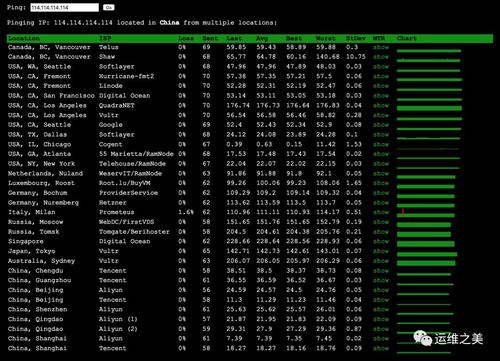The image size is (500, 361).
Task: Click the ISP column header
Action: pos(105,38)
